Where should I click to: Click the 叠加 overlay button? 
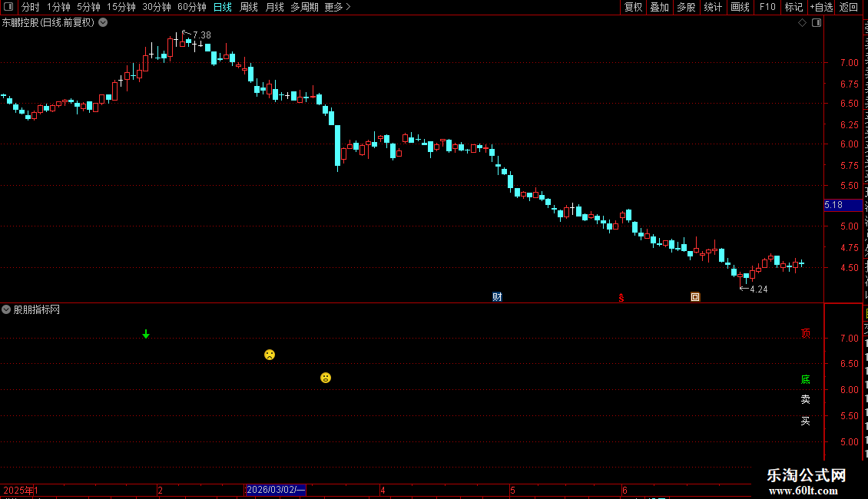point(659,7)
